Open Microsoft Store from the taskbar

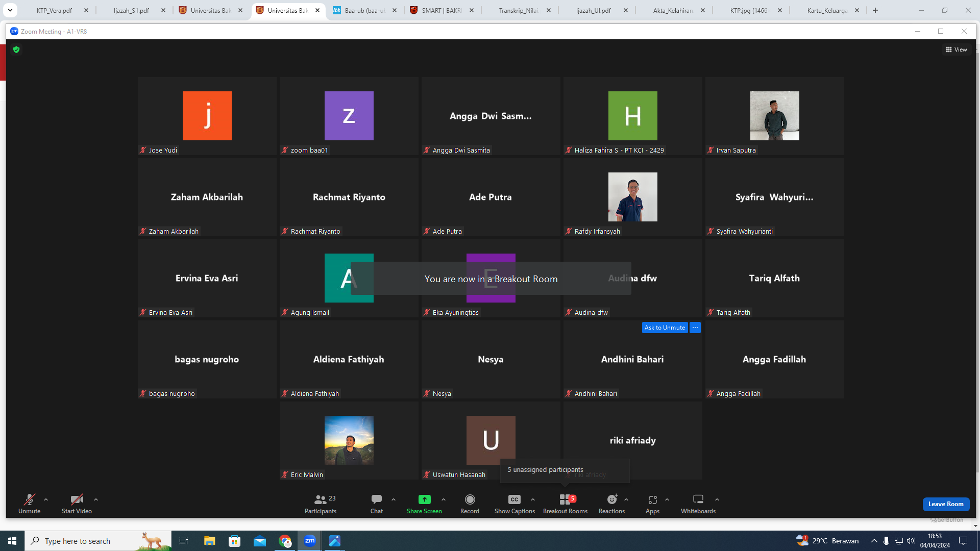click(x=235, y=541)
